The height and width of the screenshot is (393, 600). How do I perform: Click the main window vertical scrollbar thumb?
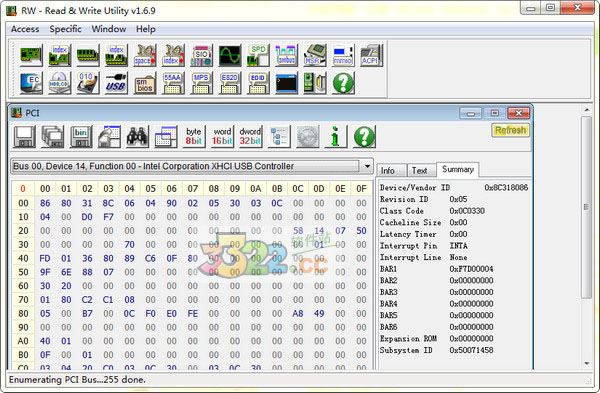586,207
